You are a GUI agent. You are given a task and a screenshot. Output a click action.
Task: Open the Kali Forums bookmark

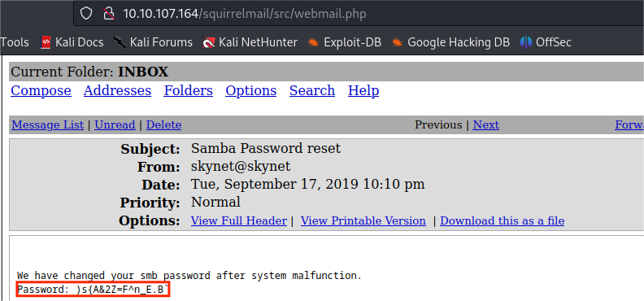tap(153, 41)
